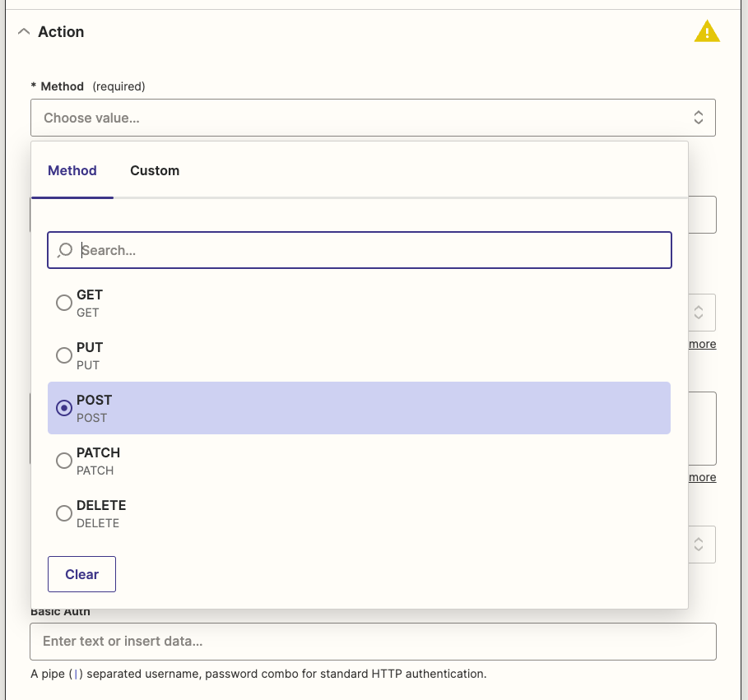This screenshot has width=748, height=700.
Task: Click the covered text area above lower "more"
Action: click(x=702, y=428)
